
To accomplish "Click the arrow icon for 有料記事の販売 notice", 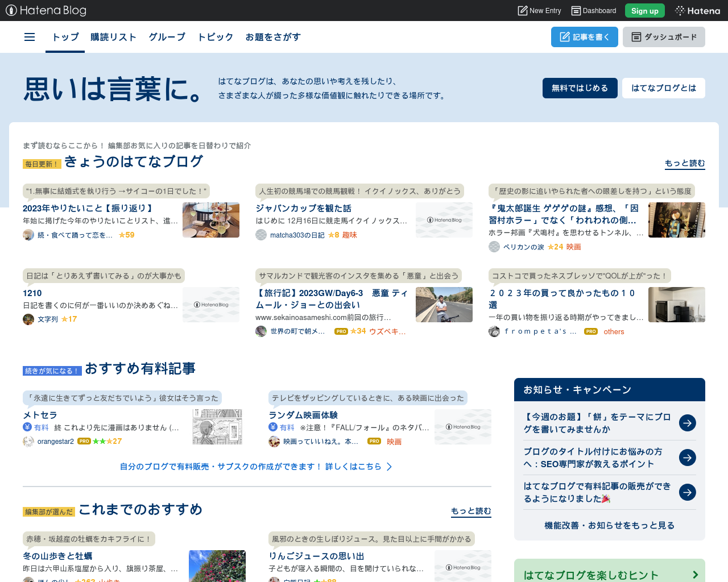I will click(688, 492).
